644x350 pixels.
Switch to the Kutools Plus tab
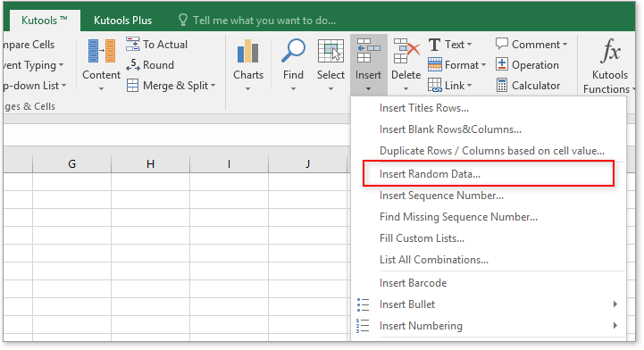pos(122,21)
